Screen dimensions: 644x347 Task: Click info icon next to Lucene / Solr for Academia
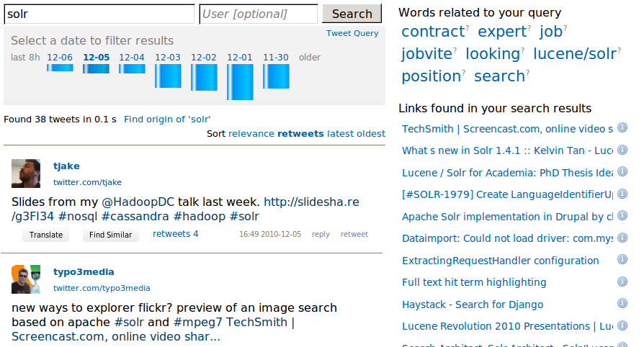click(x=622, y=172)
